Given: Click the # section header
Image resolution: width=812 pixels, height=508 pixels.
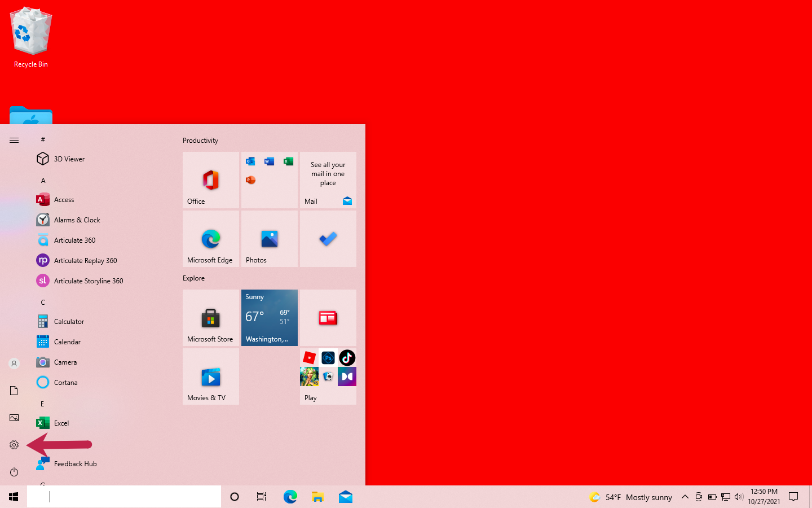Looking at the screenshot, I should tap(43, 139).
